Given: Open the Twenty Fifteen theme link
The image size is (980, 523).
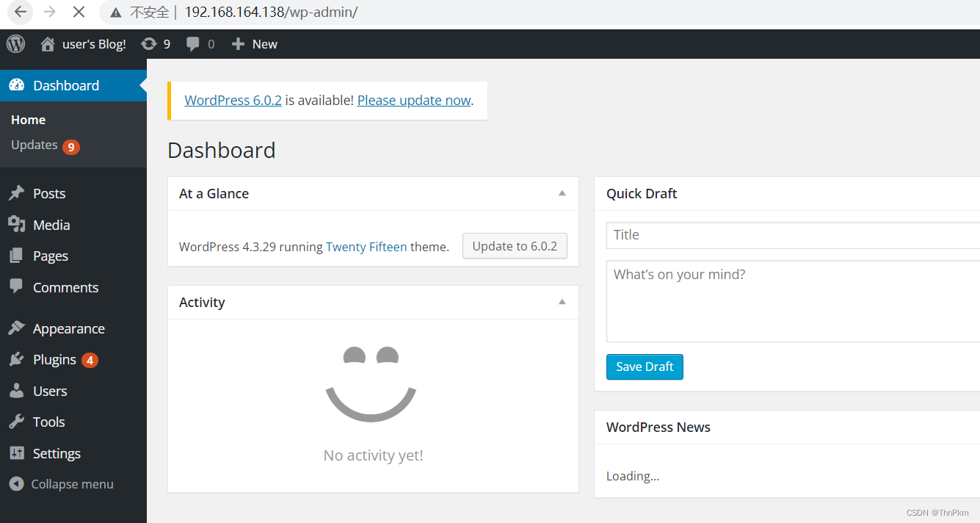Looking at the screenshot, I should [366, 247].
